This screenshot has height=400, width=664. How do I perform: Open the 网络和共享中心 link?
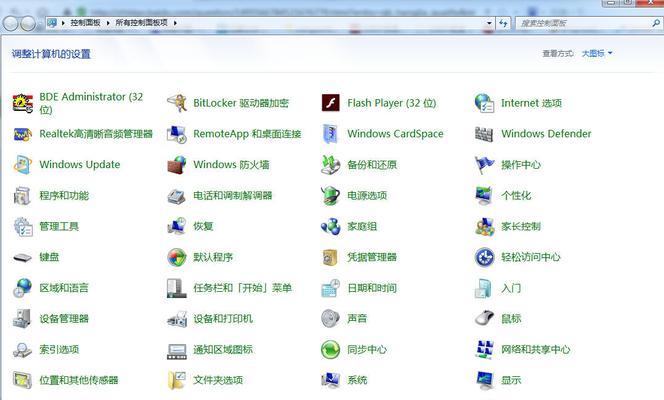[535, 350]
